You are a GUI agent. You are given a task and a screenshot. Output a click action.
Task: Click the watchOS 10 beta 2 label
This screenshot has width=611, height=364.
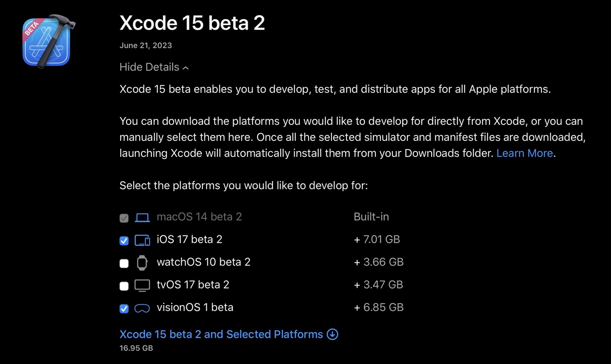click(x=204, y=262)
